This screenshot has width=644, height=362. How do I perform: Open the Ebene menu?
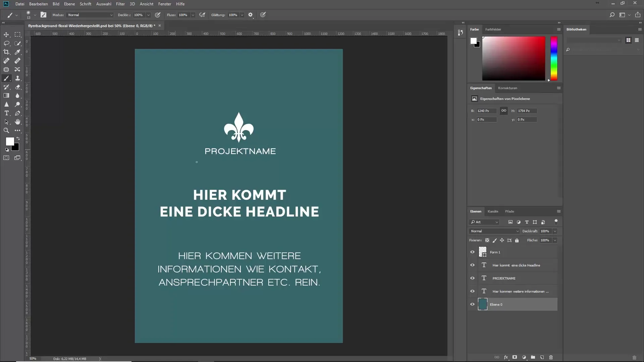click(69, 4)
